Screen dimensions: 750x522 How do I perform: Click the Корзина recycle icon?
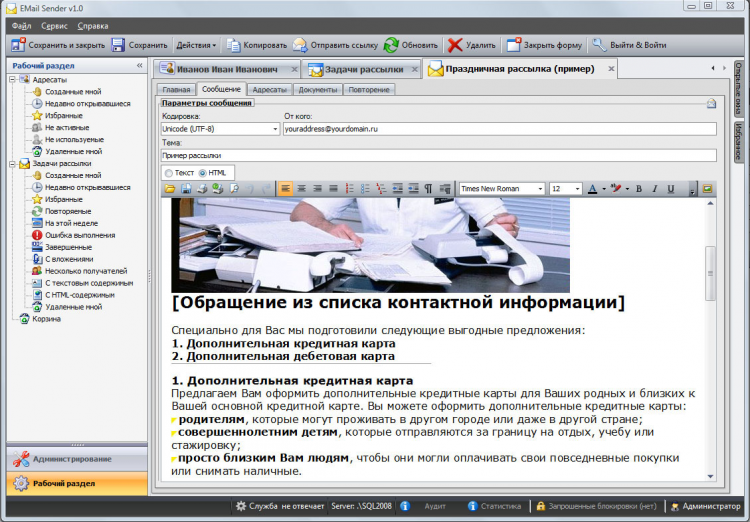click(x=24, y=319)
